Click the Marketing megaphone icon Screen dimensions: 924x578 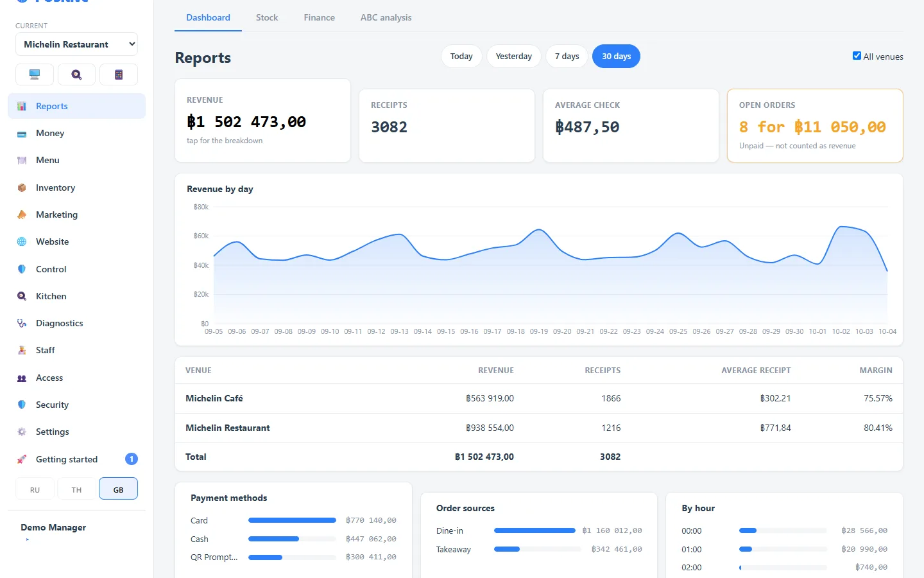point(22,215)
